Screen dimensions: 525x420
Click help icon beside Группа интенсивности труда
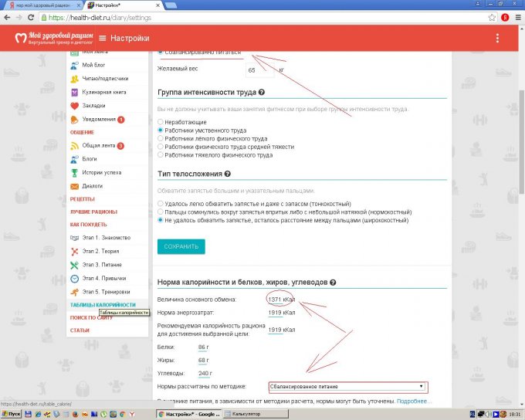pyautogui.click(x=262, y=93)
